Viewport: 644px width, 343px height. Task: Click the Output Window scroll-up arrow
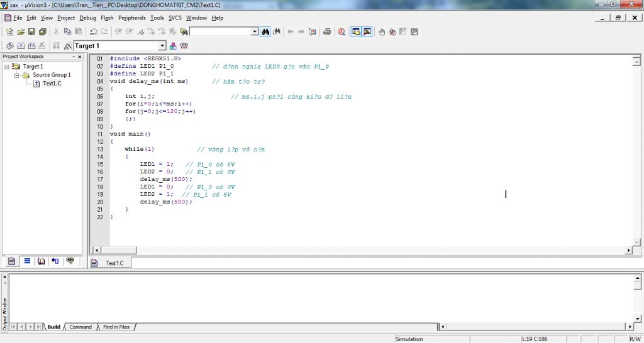[x=637, y=278]
